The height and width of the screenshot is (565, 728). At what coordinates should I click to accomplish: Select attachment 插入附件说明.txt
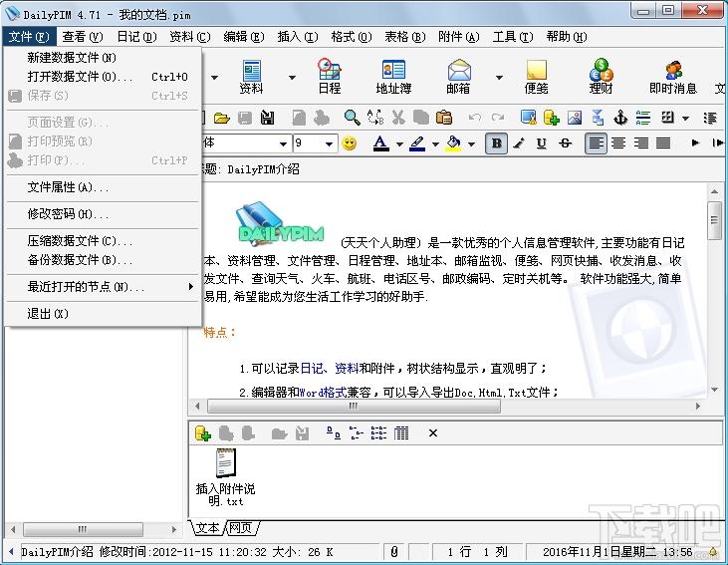(x=226, y=477)
